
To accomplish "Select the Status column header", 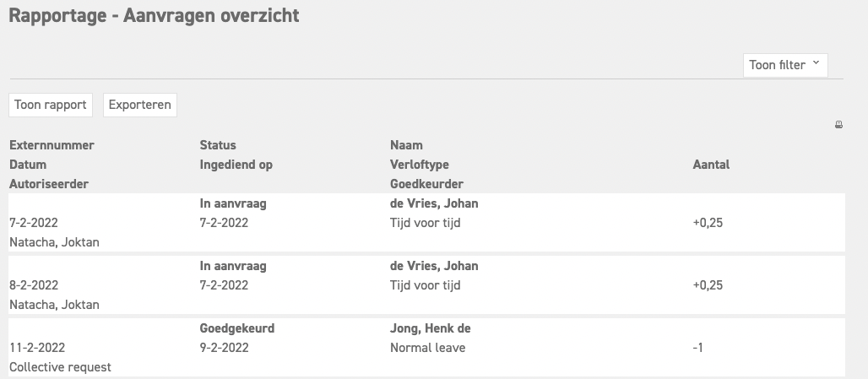I will [218, 145].
